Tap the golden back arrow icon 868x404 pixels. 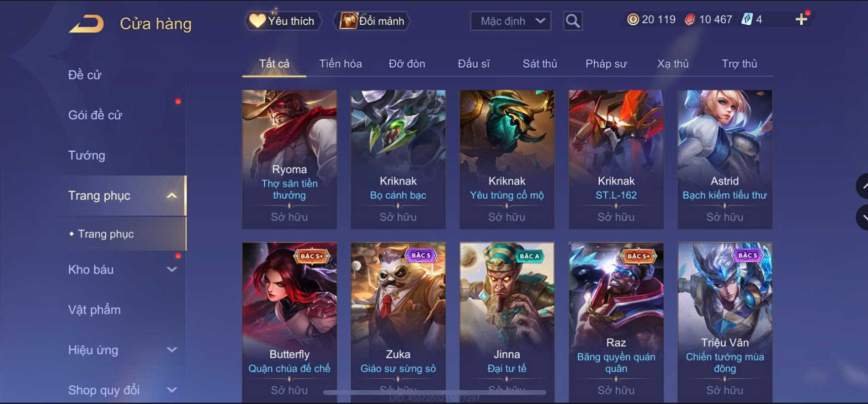click(87, 24)
